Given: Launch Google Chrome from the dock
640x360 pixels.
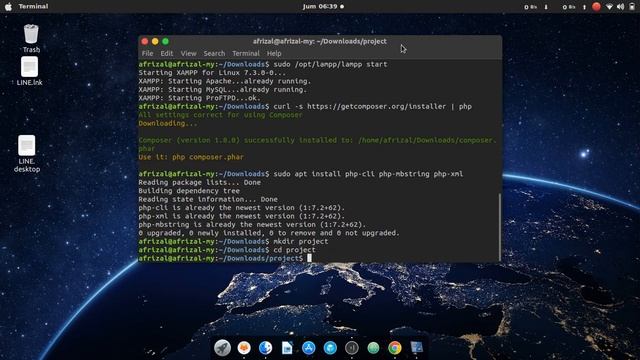Looking at the screenshot, I should click(395, 348).
